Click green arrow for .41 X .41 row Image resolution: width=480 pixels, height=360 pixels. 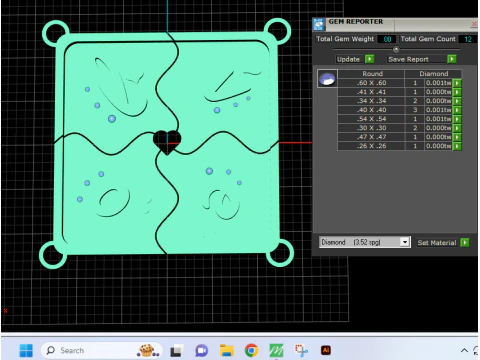457,92
